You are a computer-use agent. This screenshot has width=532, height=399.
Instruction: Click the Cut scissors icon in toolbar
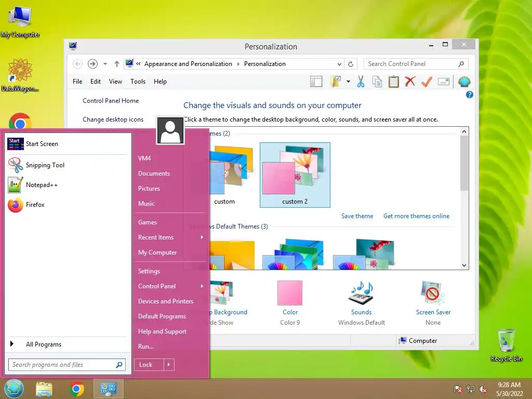click(361, 82)
